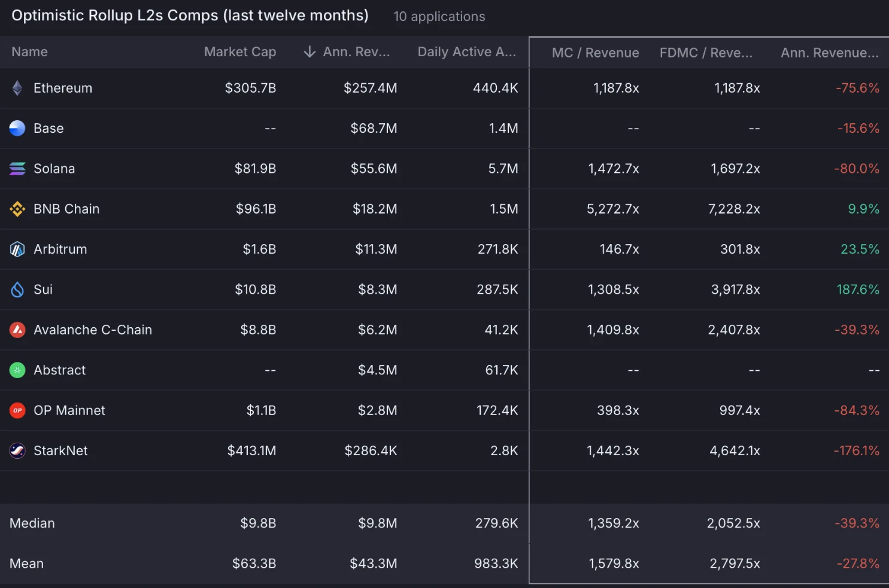This screenshot has height=588, width=889.
Task: Sort by the Daily Active column header
Action: [x=467, y=52]
